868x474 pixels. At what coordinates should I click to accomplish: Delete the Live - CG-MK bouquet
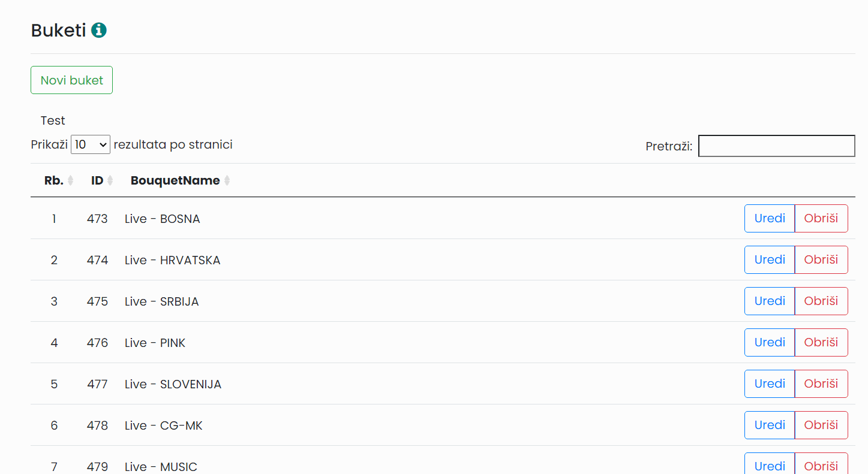point(821,425)
